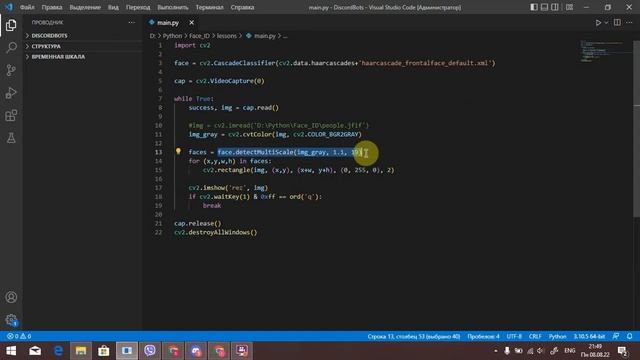Open Viber in taskbar
Screen dimensions: 640x360
(x=150, y=351)
